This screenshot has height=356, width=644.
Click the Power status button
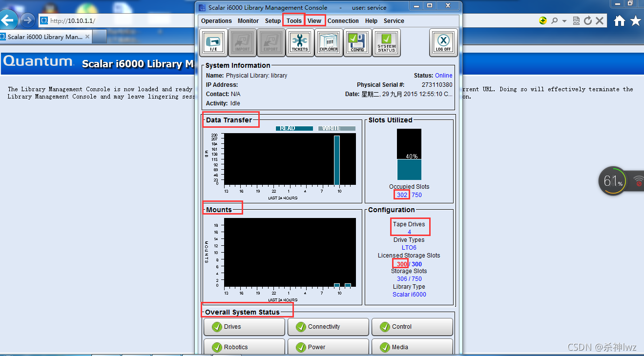pos(328,347)
